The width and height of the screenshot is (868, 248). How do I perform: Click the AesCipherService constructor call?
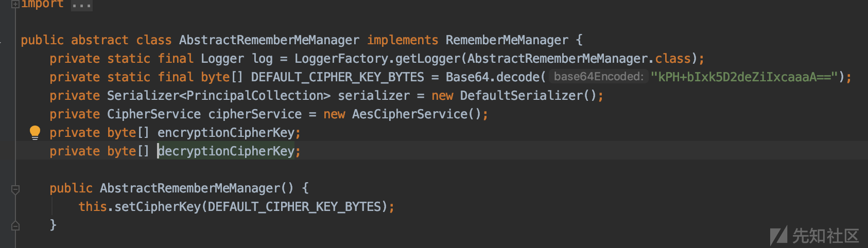[x=416, y=114]
